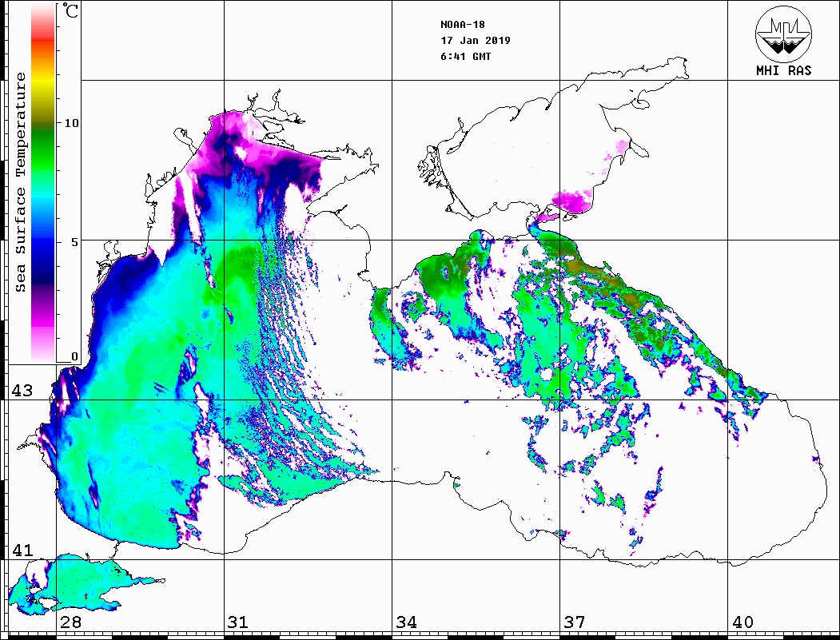
Task: Click the longitude label '40'
Action: [742, 622]
